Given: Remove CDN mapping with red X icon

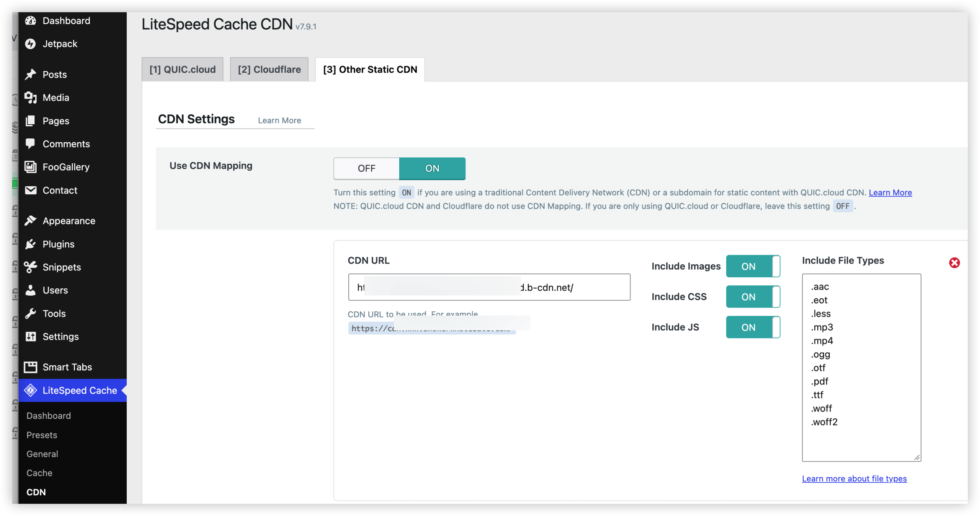Looking at the screenshot, I should [954, 263].
